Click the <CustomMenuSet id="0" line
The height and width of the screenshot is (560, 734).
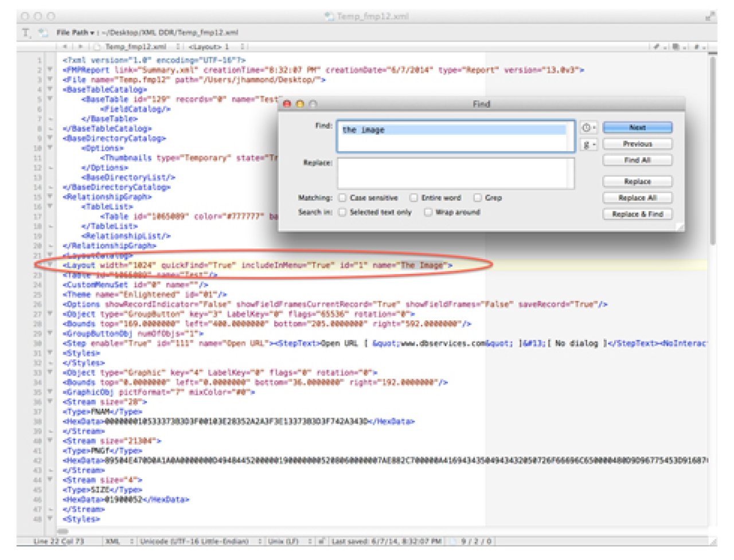[135, 285]
